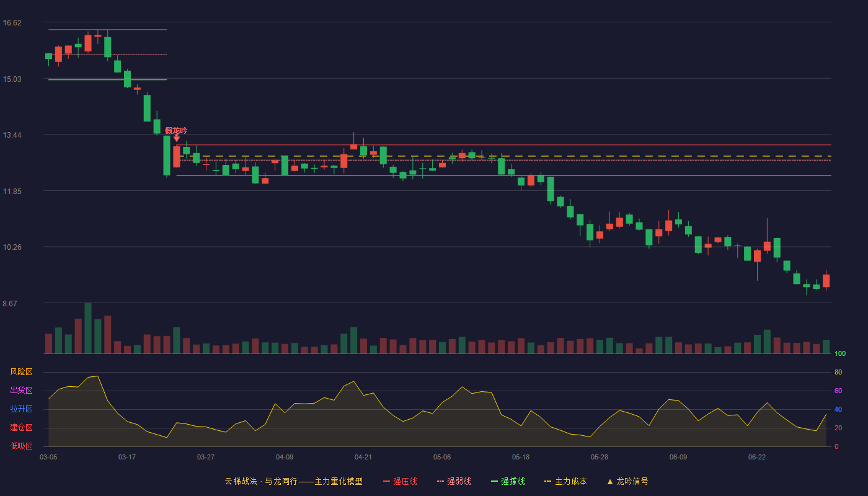The width and height of the screenshot is (868, 496).
Task: Click the 60 indicator axis value
Action: pos(838,391)
